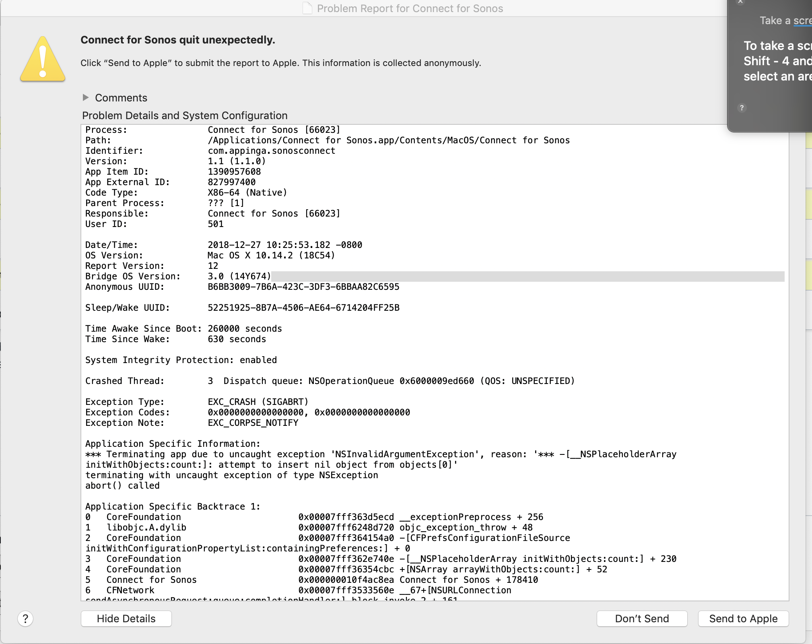Screen dimensions: 812x644
Task: Click the Problem Details and System Configuration heading
Action: (185, 116)
